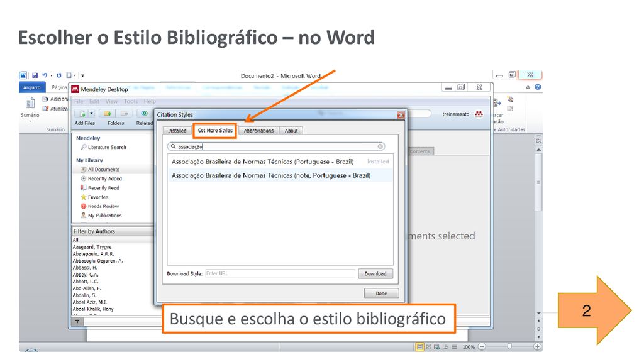Filter by author Abatepaulo, A.R.R.
The width and height of the screenshot is (644, 362).
[93, 254]
